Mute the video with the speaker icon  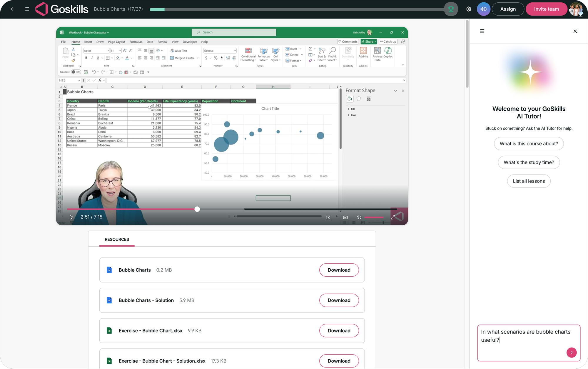[359, 217]
